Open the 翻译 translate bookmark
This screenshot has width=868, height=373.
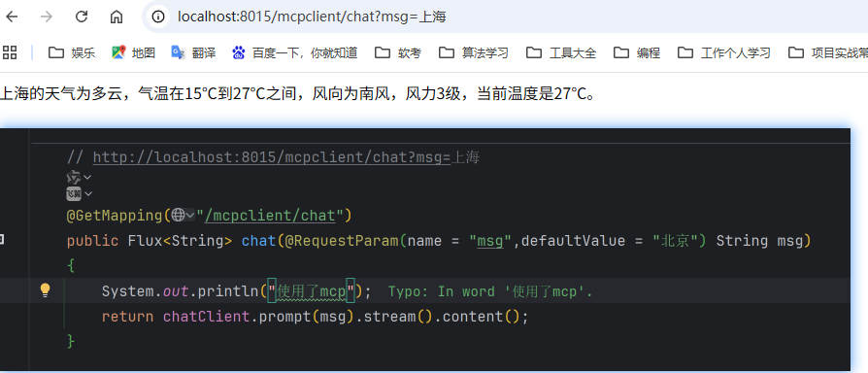point(193,52)
